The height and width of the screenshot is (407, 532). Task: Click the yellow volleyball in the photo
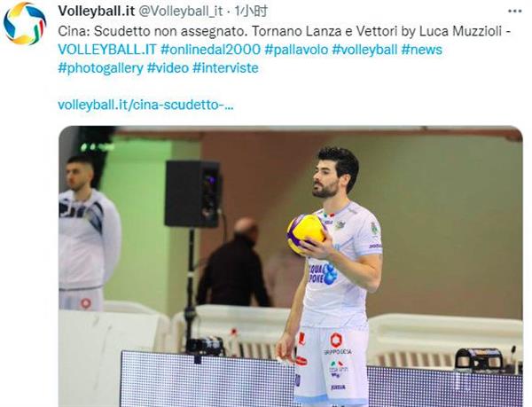306,234
